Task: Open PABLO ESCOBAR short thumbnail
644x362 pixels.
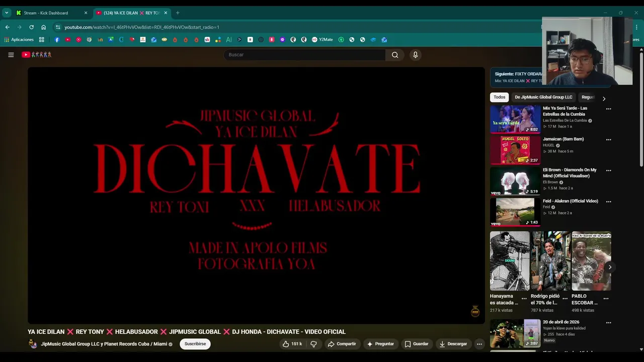Action: 592,261
